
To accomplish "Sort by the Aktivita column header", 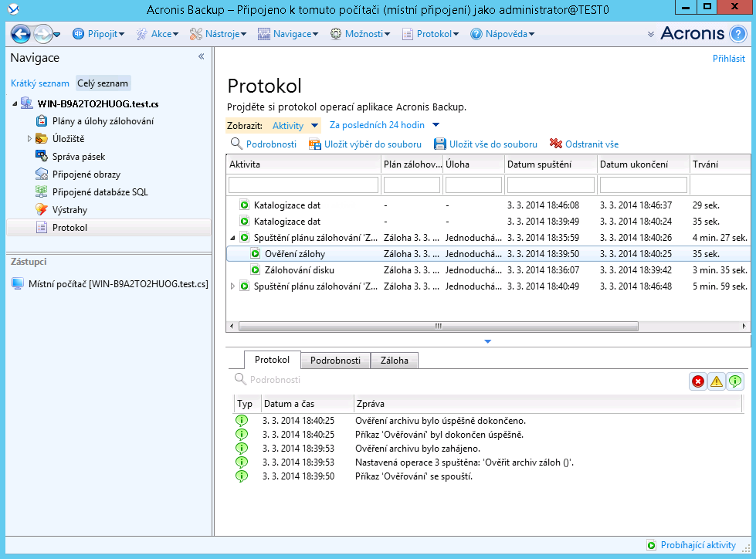I will (x=303, y=164).
